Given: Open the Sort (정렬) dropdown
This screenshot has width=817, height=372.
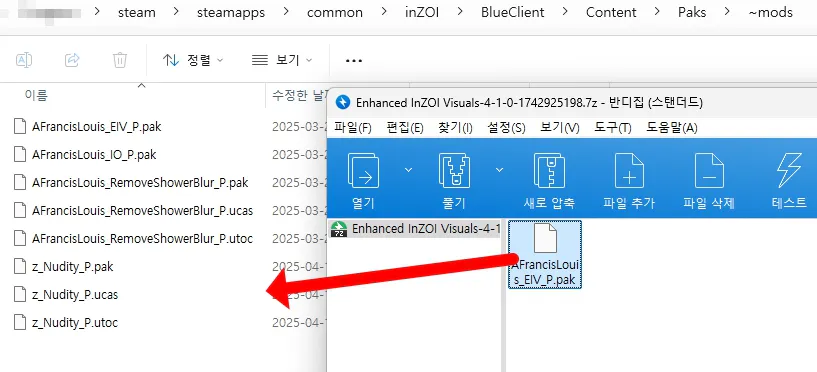Looking at the screenshot, I should click(x=193, y=60).
